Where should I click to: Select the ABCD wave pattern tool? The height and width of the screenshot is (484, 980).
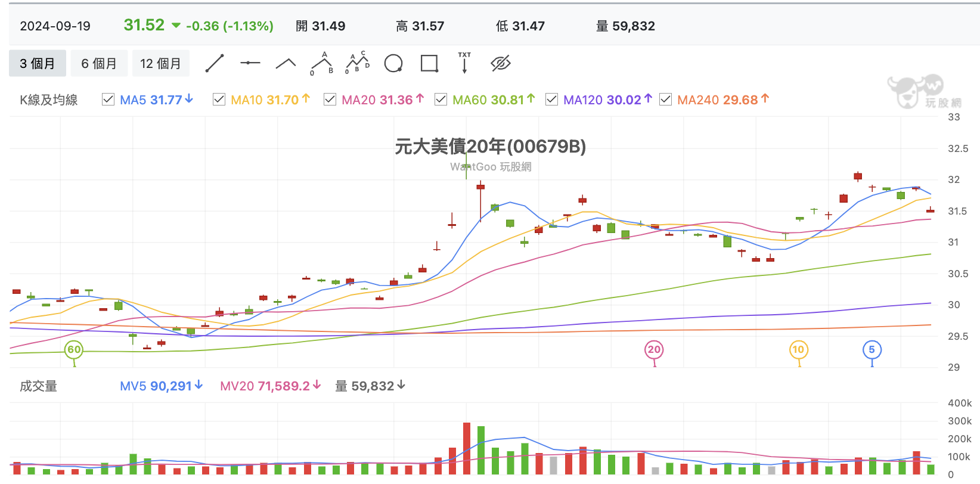click(x=358, y=63)
